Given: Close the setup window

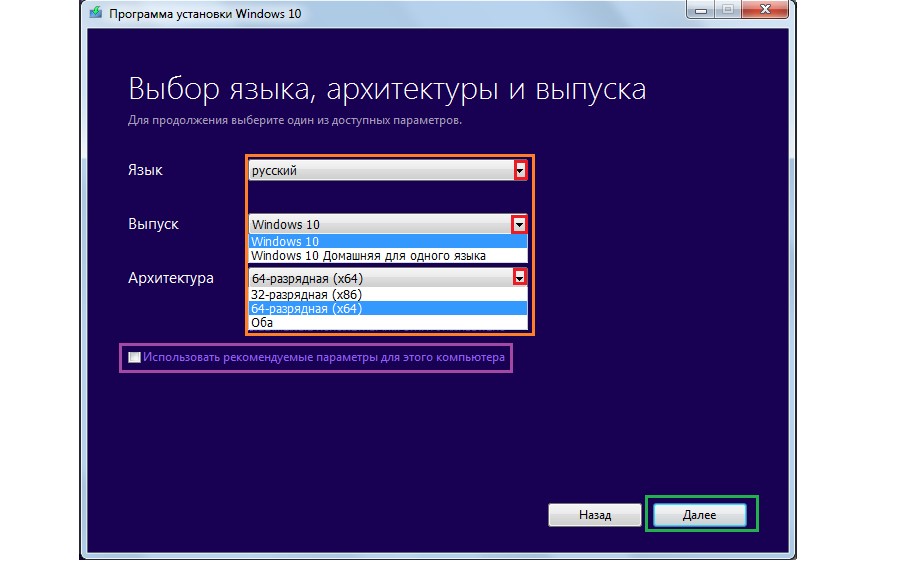Looking at the screenshot, I should click(765, 10).
